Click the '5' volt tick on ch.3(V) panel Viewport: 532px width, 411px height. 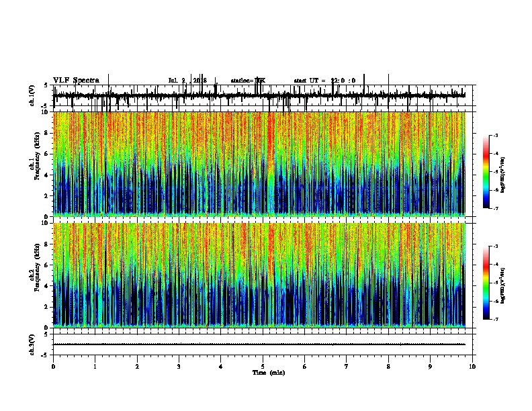(x=46, y=334)
